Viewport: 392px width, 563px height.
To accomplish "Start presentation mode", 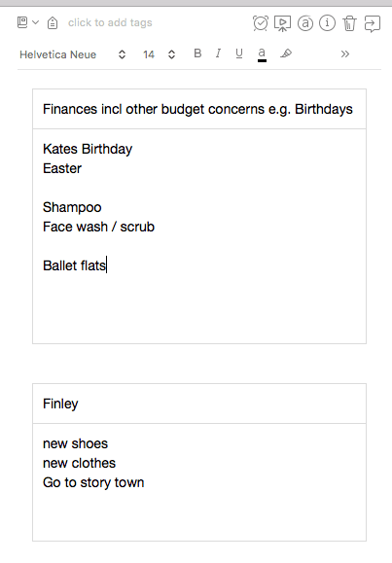I will 282,23.
